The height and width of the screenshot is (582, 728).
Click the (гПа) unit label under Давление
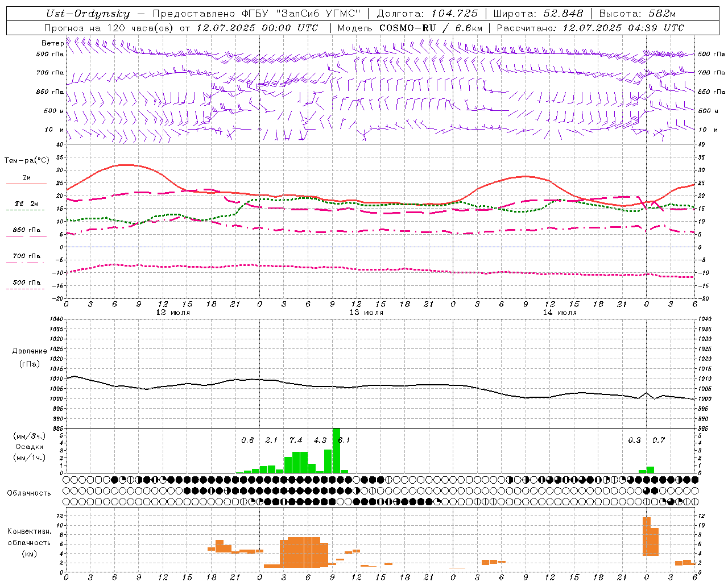[x=30, y=364]
